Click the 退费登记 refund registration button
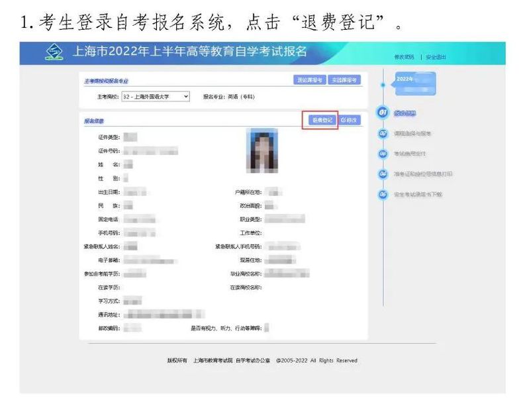The height and width of the screenshot is (420, 529). [321, 120]
